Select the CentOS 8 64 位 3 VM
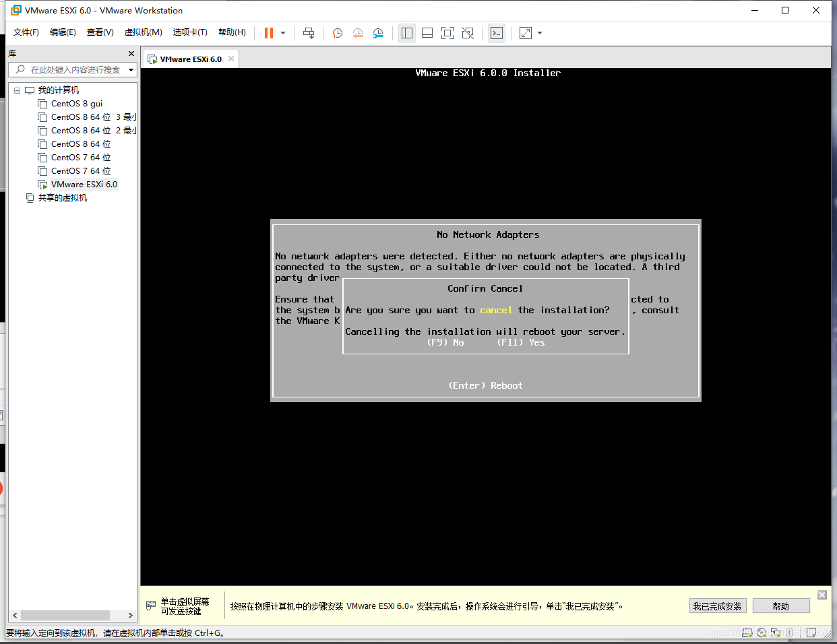 [93, 117]
